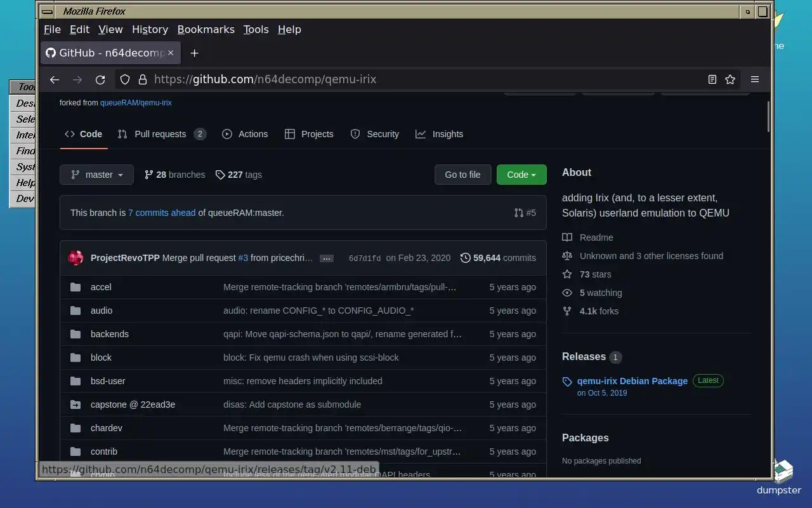Expand the commit message ellipsis button
Screen dimensions: 812x508
[327, 258]
